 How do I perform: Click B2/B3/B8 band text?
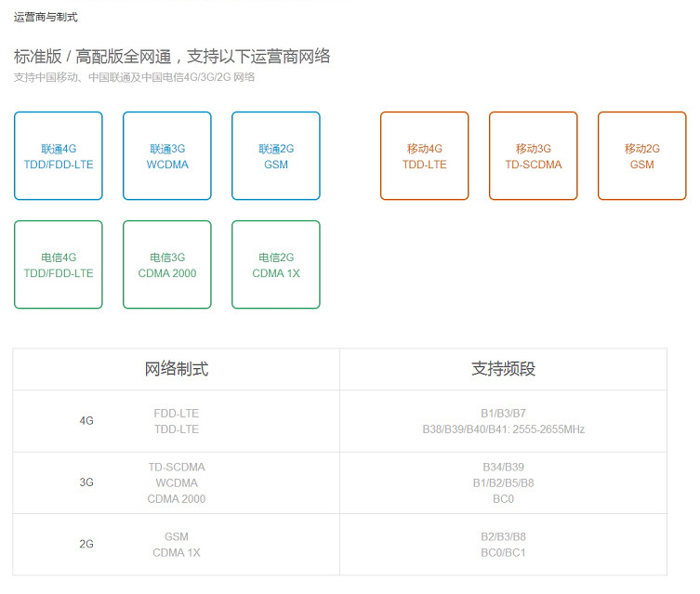click(x=503, y=537)
